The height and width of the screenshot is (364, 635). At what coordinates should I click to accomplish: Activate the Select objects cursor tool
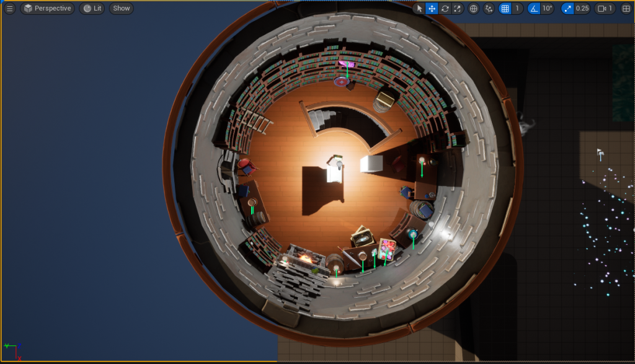[x=419, y=9]
